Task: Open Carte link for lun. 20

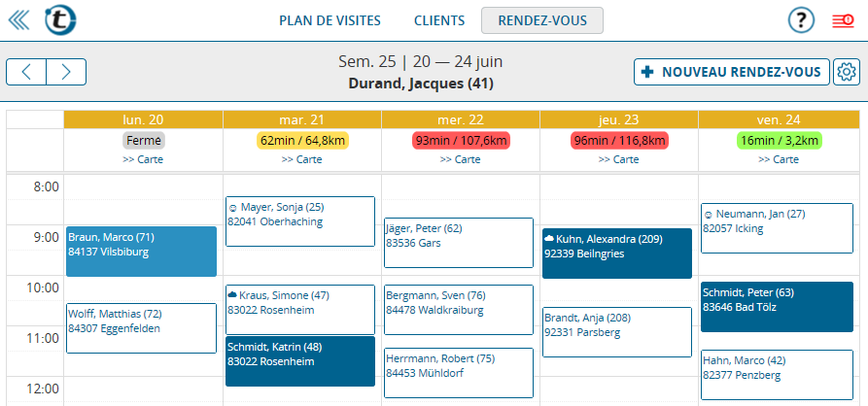Action: 144,159
